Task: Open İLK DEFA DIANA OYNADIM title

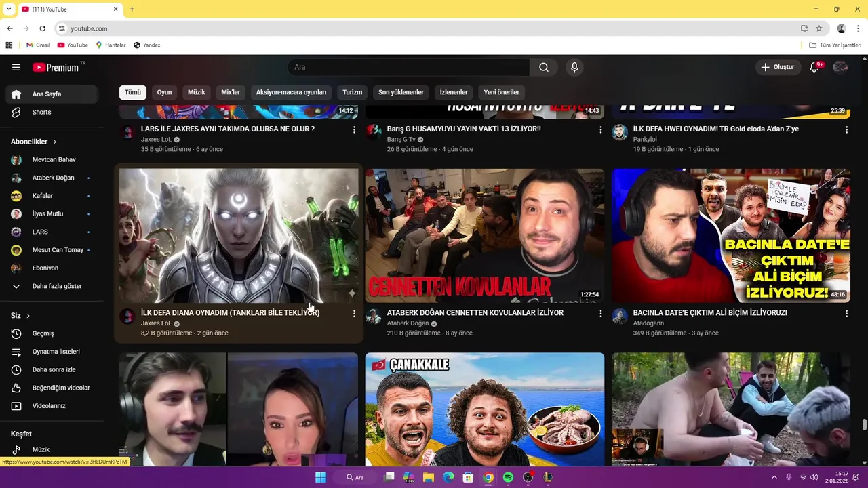Action: (x=230, y=313)
